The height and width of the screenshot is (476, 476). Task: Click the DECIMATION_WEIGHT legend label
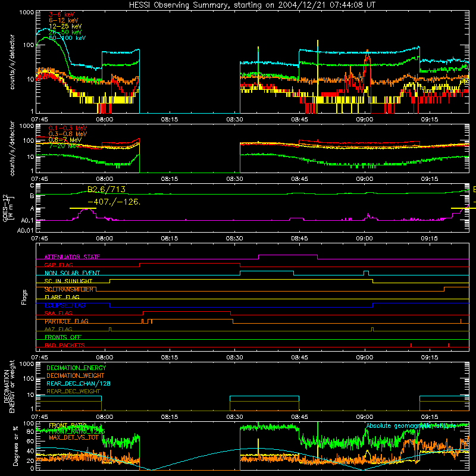click(x=76, y=376)
